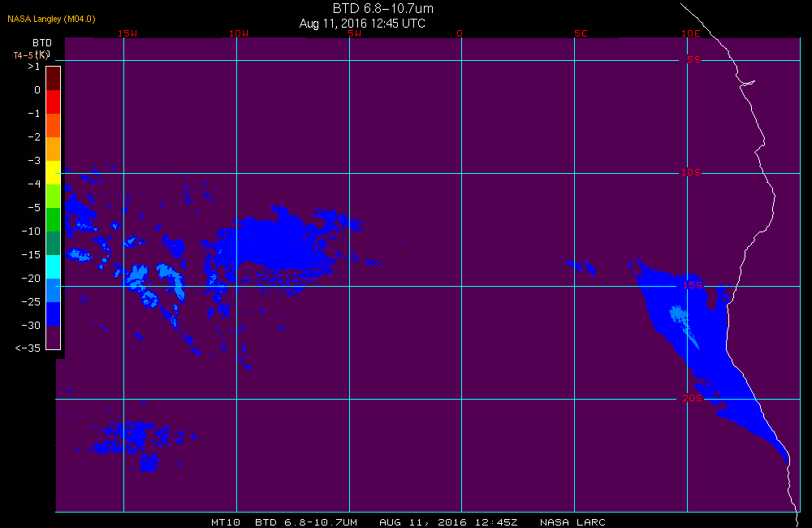Click the "T4-5 (K)" legend units label
Screen dimensions: 812x528
tap(31, 54)
